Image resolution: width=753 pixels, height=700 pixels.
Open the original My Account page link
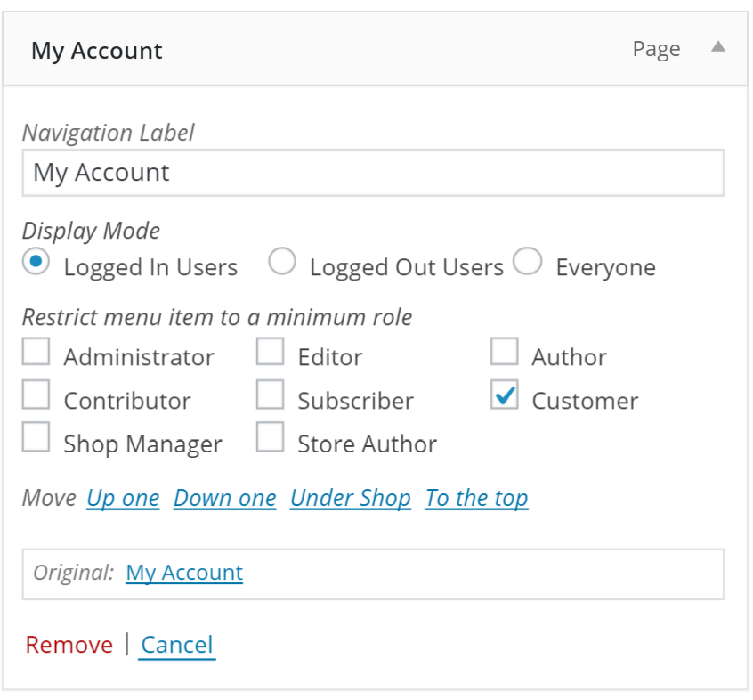pyautogui.click(x=184, y=573)
